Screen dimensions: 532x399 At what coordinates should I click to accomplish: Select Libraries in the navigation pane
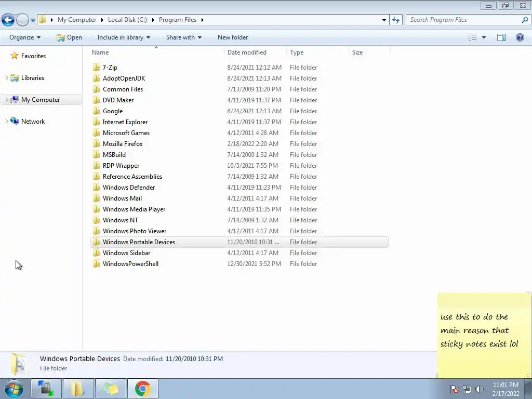click(x=33, y=78)
